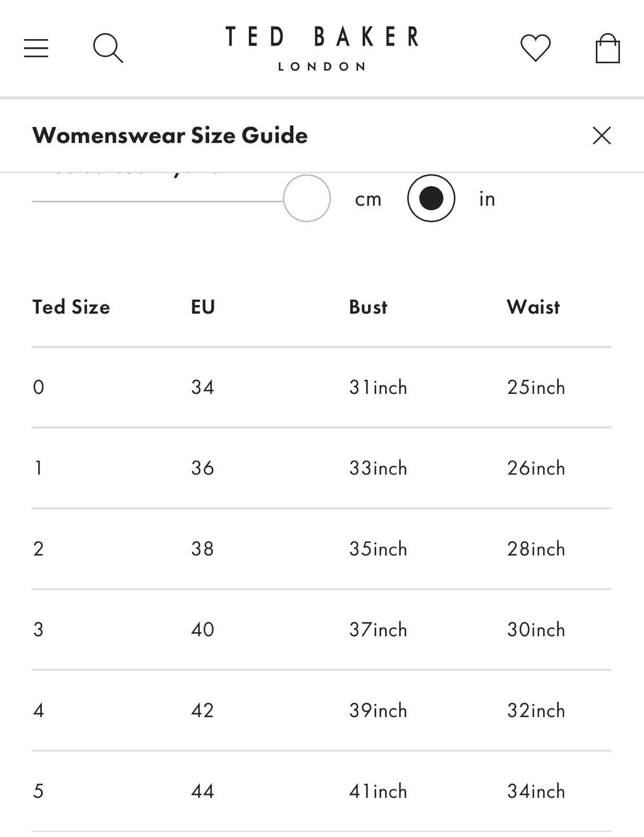Image resolution: width=644 pixels, height=837 pixels.
Task: Click the in unit label
Action: click(x=487, y=199)
